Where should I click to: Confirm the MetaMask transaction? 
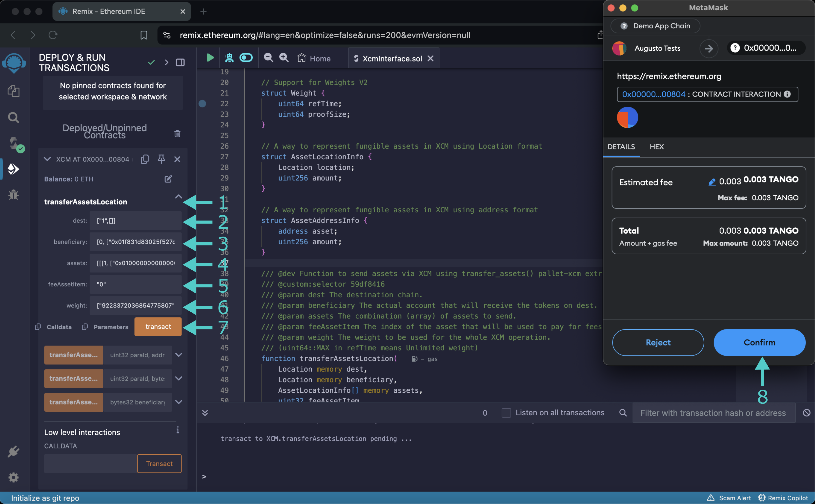759,342
